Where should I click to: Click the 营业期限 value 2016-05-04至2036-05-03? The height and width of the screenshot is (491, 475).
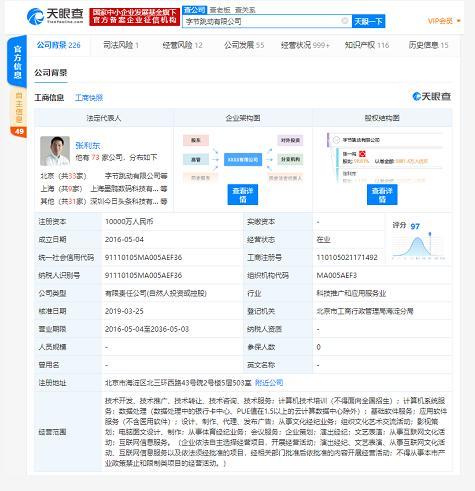pyautogui.click(x=147, y=329)
